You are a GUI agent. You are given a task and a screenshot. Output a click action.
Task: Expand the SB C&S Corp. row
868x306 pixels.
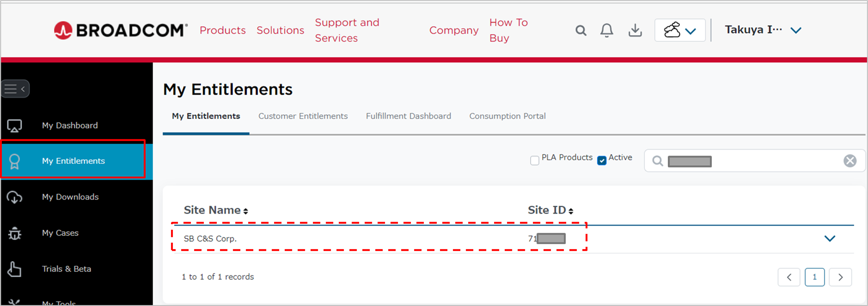830,239
